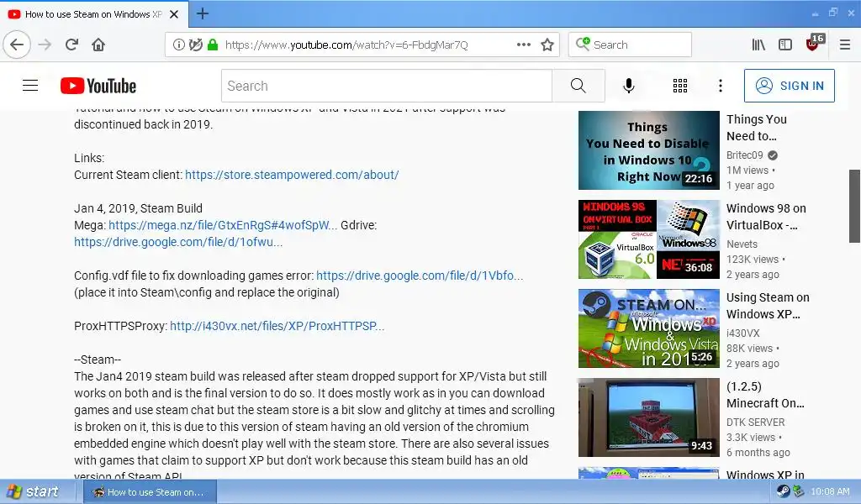The height and width of the screenshot is (504, 861).
Task: Open the Config.vdf Google Drive link
Action: (420, 276)
